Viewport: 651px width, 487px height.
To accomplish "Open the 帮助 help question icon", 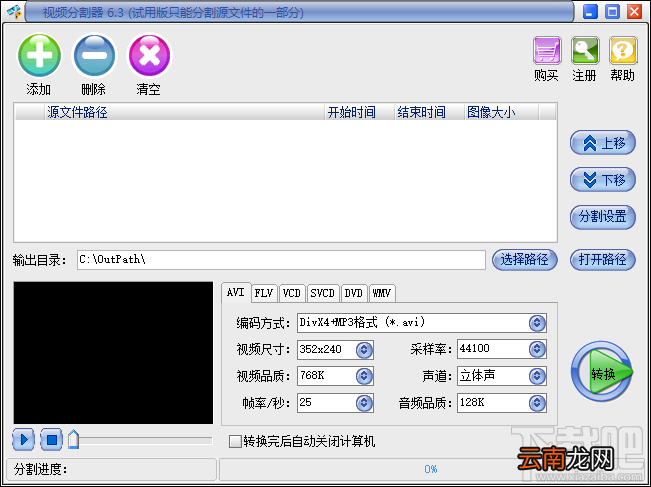I will (x=623, y=51).
